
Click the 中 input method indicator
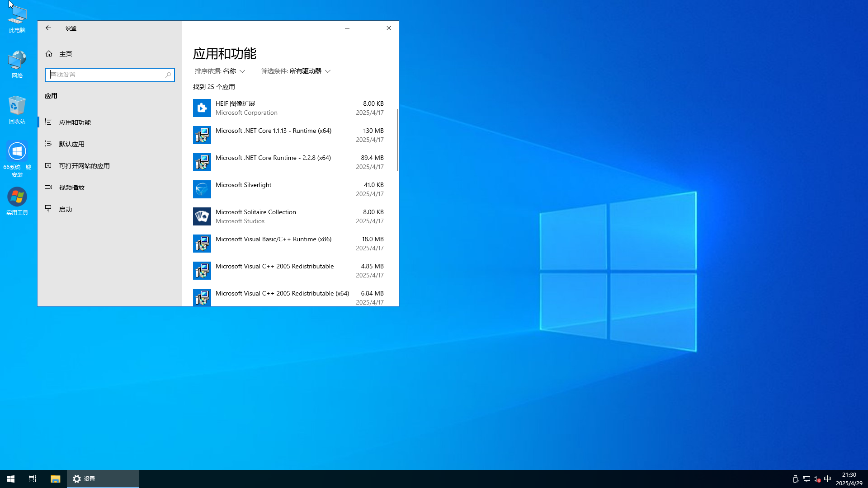coord(828,479)
